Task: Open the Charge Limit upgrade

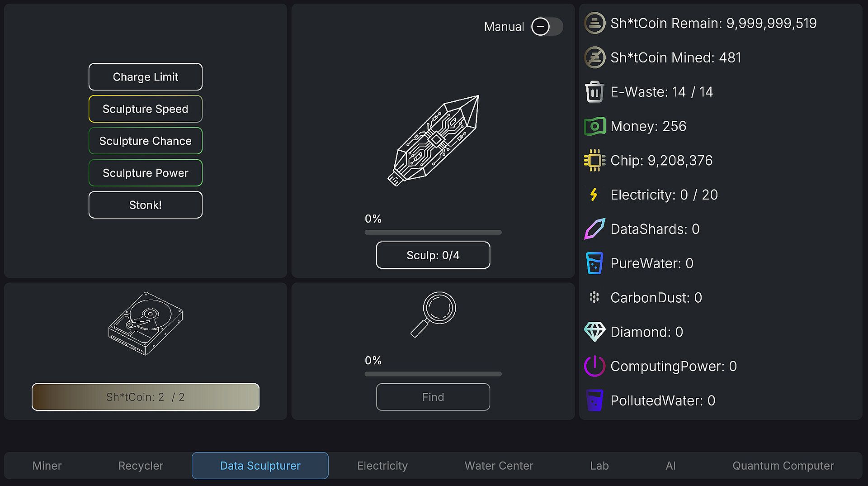Action: pyautogui.click(x=146, y=77)
